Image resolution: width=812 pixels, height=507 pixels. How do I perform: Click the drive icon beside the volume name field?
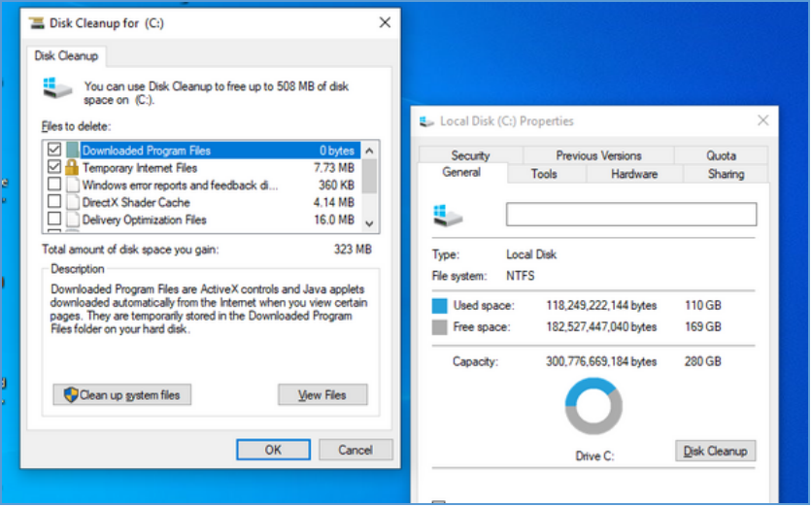[448, 215]
